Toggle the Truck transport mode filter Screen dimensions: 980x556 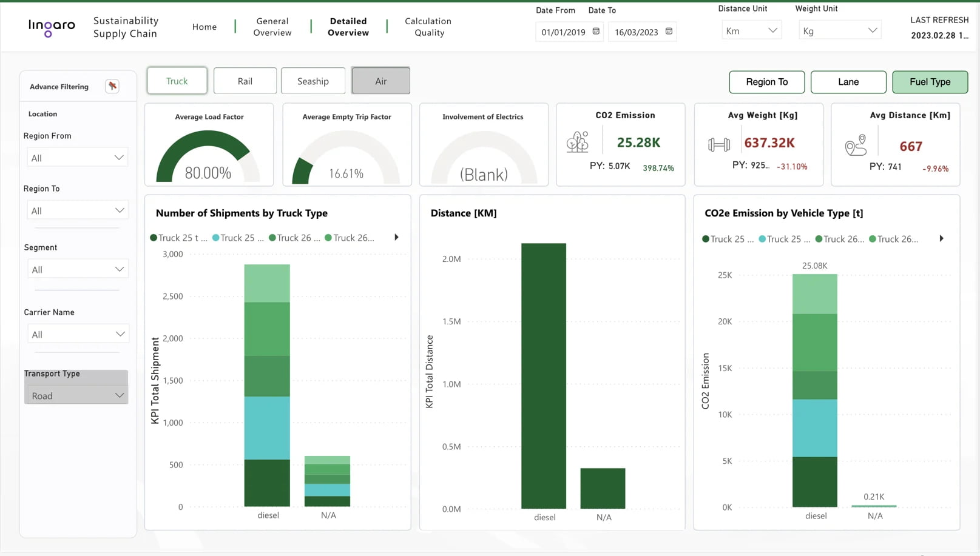point(177,81)
